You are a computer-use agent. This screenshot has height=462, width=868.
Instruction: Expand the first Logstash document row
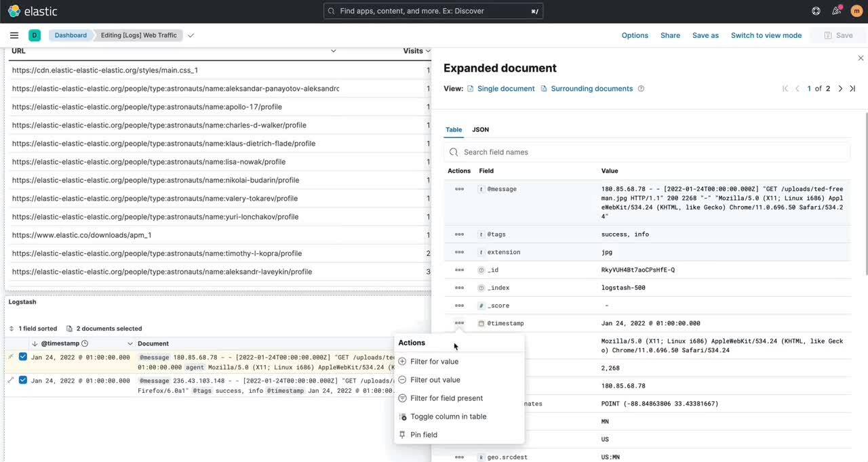(x=11, y=357)
